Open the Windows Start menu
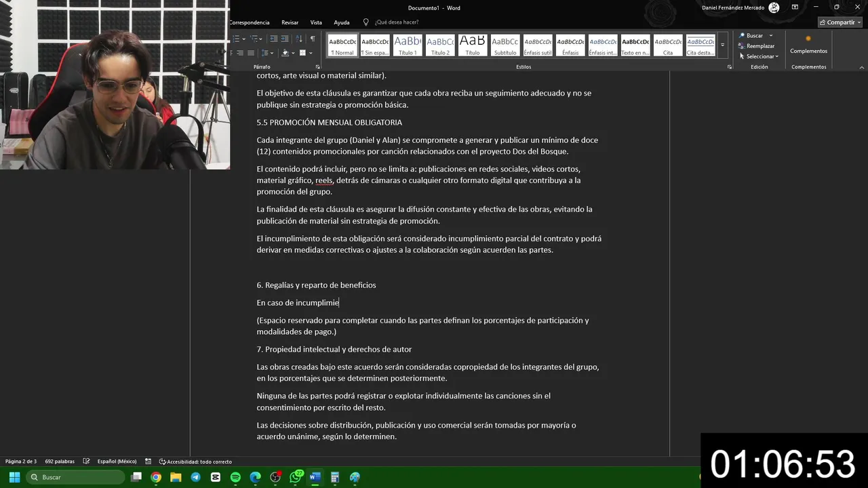Viewport: 868px width, 488px height. (x=14, y=477)
